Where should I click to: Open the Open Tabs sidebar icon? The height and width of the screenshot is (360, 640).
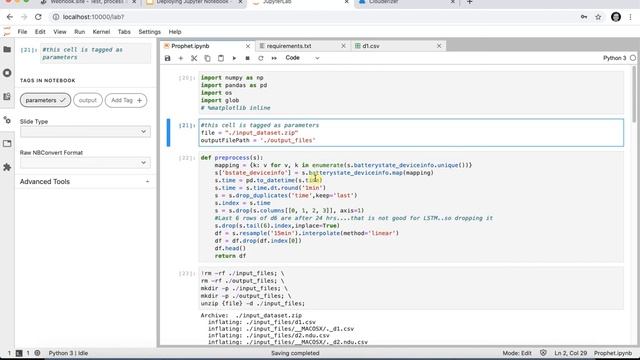pos(7,144)
